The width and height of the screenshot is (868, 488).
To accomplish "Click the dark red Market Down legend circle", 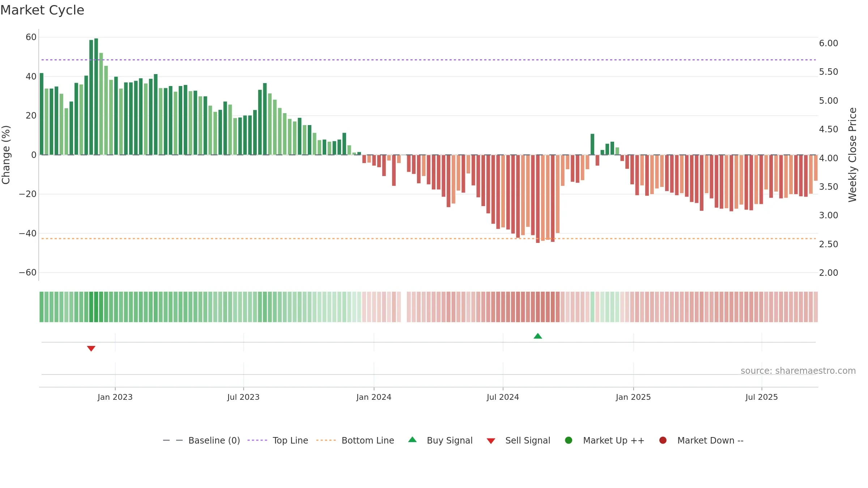I will [663, 440].
